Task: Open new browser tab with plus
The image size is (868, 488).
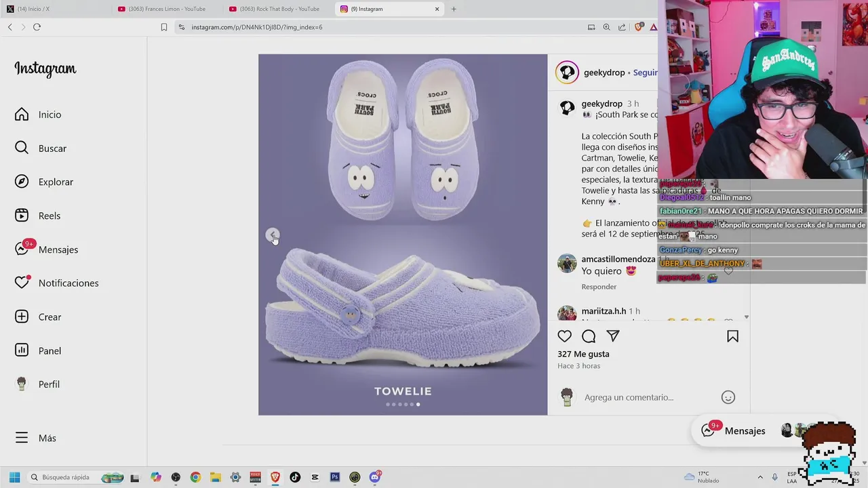Action: (x=454, y=9)
